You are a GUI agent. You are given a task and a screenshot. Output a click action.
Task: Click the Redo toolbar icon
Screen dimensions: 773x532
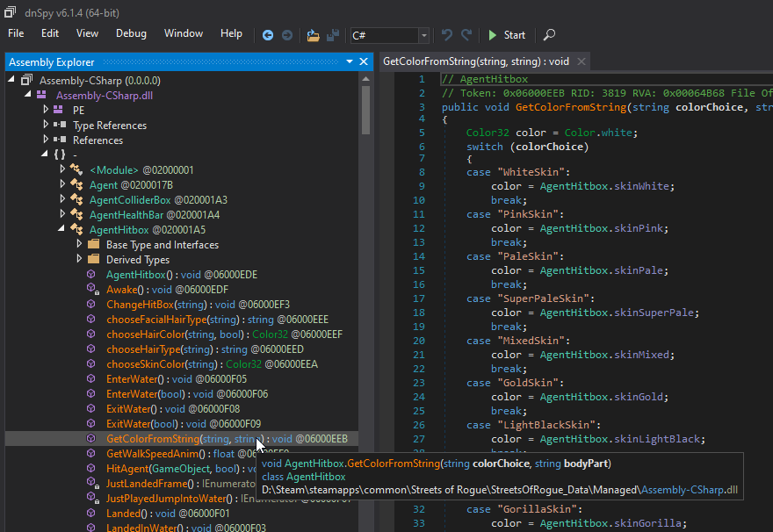pyautogui.click(x=466, y=35)
